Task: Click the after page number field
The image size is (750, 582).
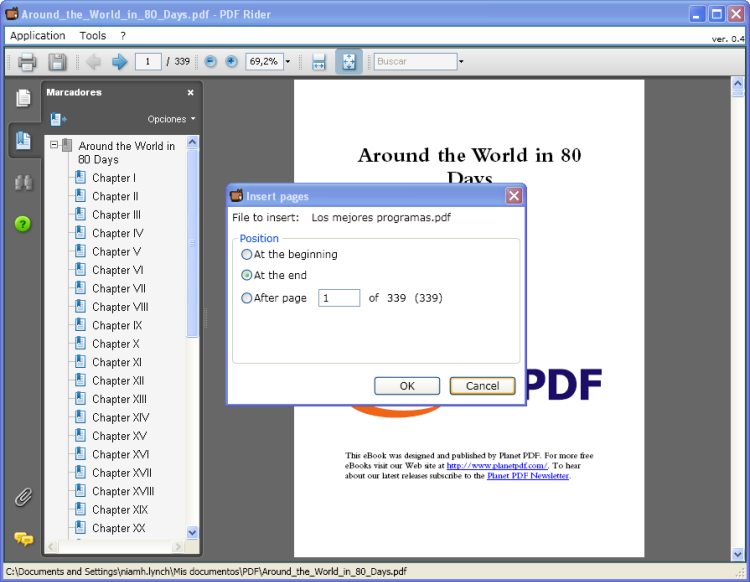Action: (339, 298)
